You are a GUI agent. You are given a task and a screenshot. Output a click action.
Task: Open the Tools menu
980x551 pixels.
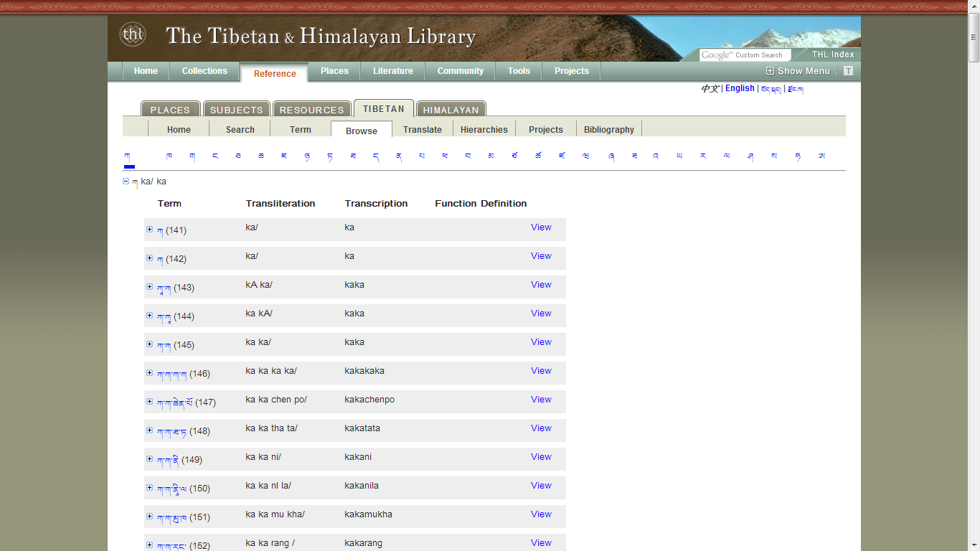click(x=519, y=71)
